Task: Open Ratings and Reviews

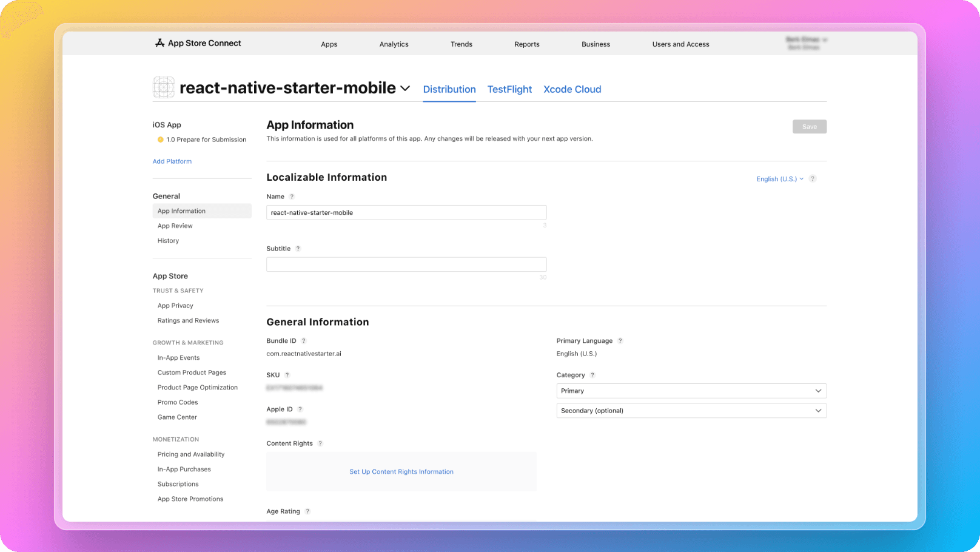Action: (188, 320)
